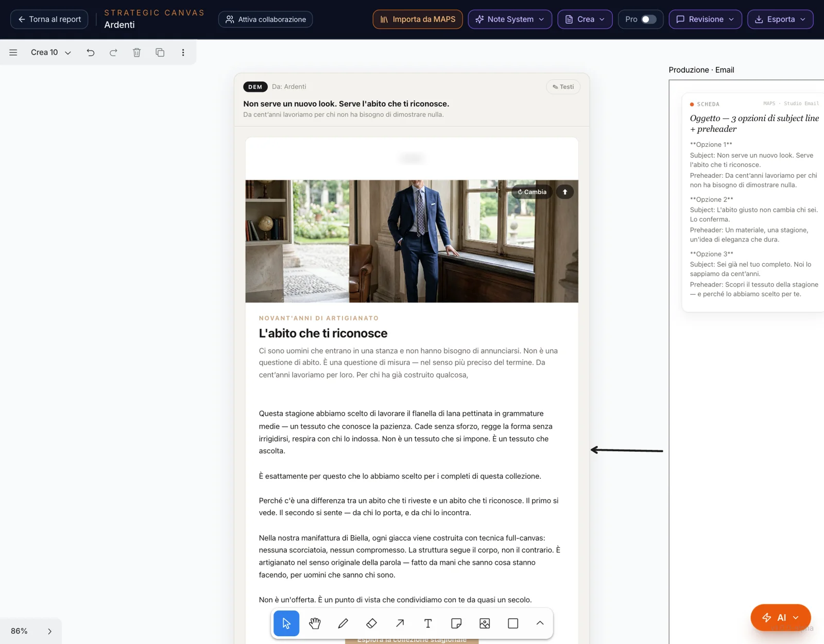Duplicate selection with copy icon
This screenshot has width=824, height=644.
click(160, 53)
